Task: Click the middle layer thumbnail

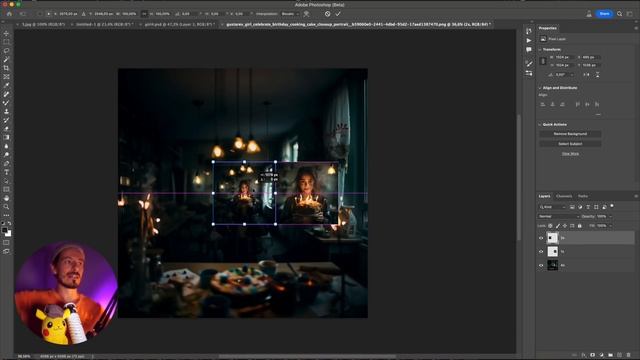Action: [x=553, y=252]
